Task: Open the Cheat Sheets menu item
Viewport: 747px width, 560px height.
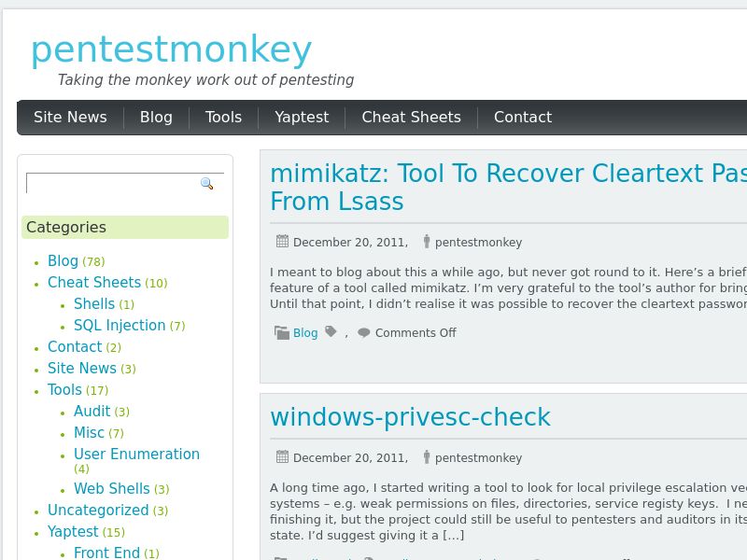Action: [411, 118]
